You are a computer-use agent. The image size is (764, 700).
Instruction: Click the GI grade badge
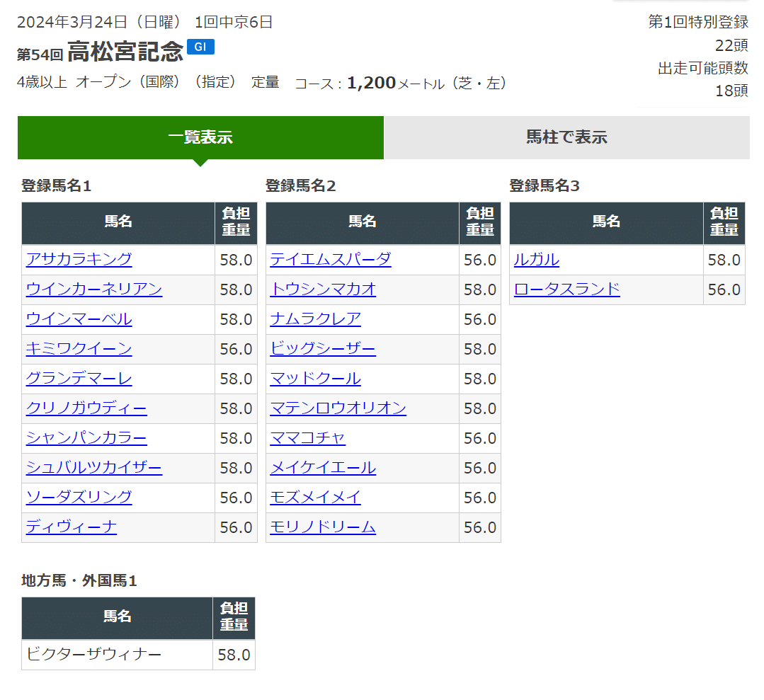point(201,47)
